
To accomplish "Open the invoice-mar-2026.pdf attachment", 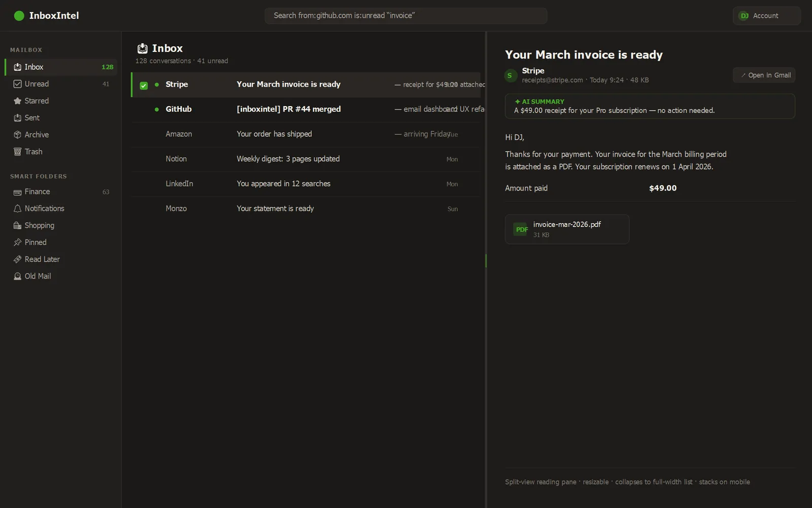I will [x=567, y=229].
